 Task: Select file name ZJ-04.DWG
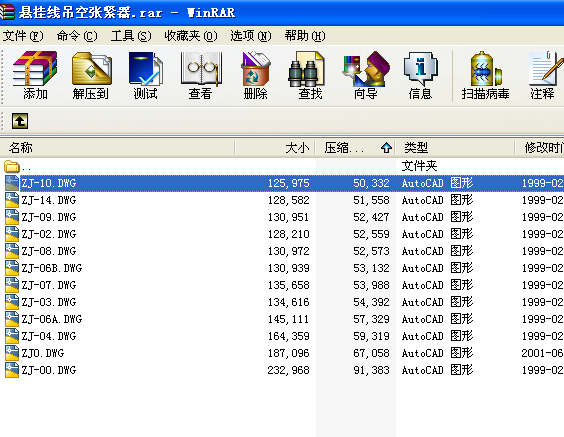coord(49,336)
